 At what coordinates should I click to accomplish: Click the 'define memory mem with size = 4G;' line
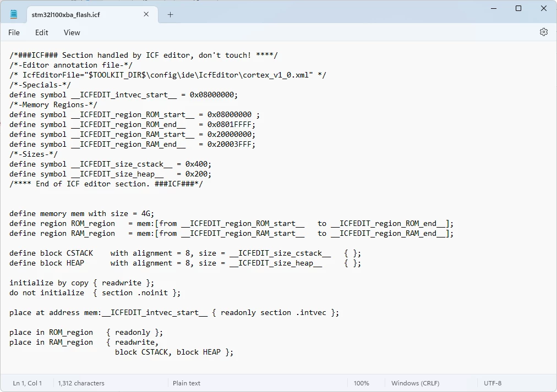click(81, 213)
